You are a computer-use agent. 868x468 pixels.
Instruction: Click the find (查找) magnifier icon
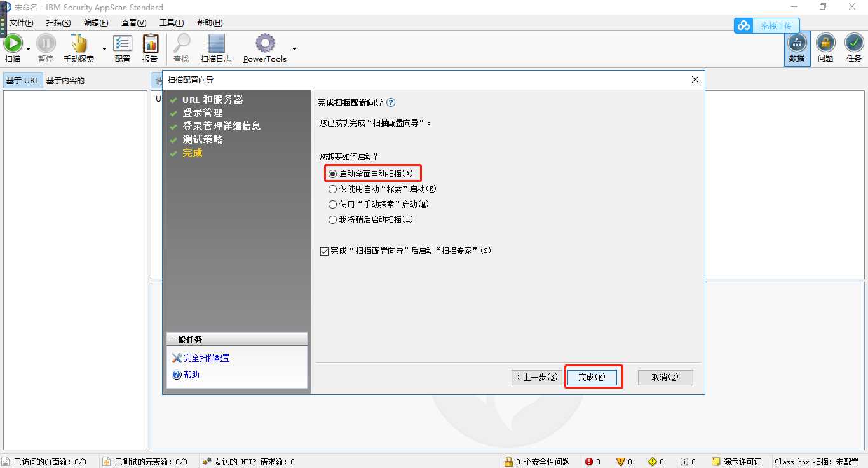[182, 43]
